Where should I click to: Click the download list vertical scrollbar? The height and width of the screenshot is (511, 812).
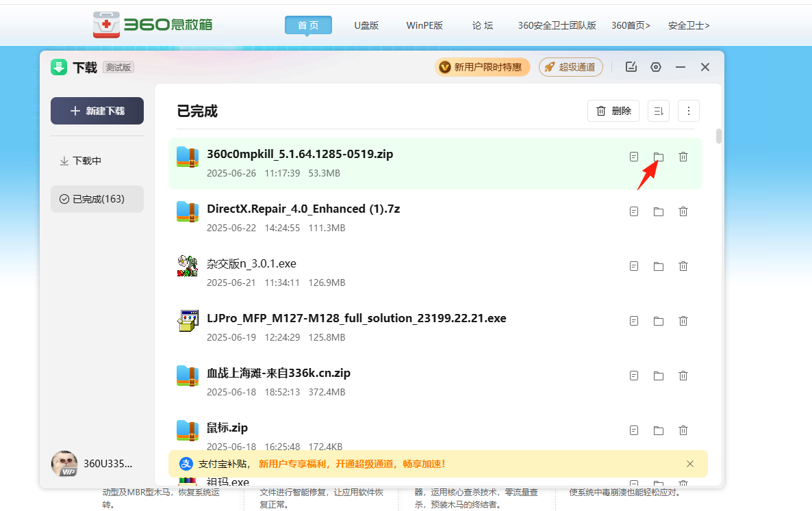[x=718, y=136]
